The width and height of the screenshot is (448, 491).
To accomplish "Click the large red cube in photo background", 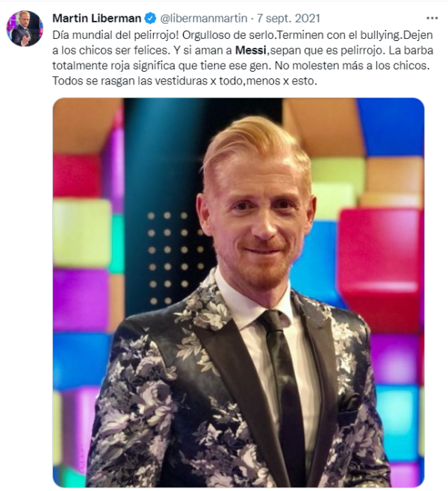I will tap(381, 269).
